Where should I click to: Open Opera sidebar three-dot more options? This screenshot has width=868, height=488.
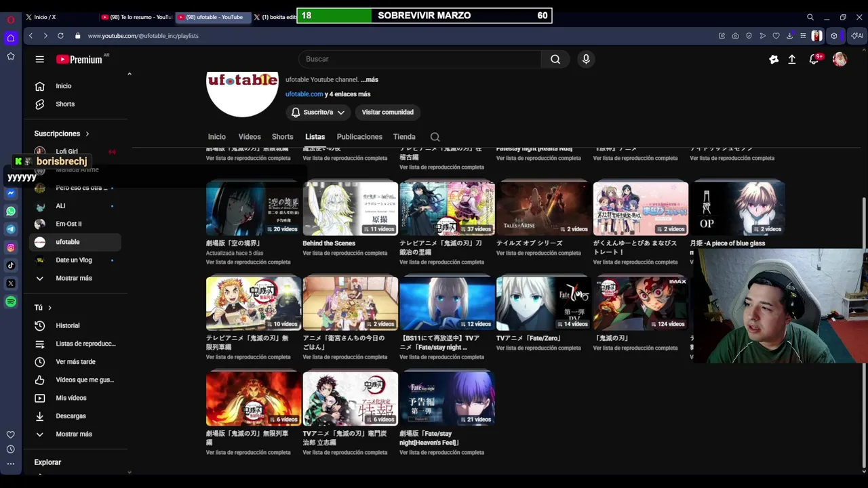point(11,464)
